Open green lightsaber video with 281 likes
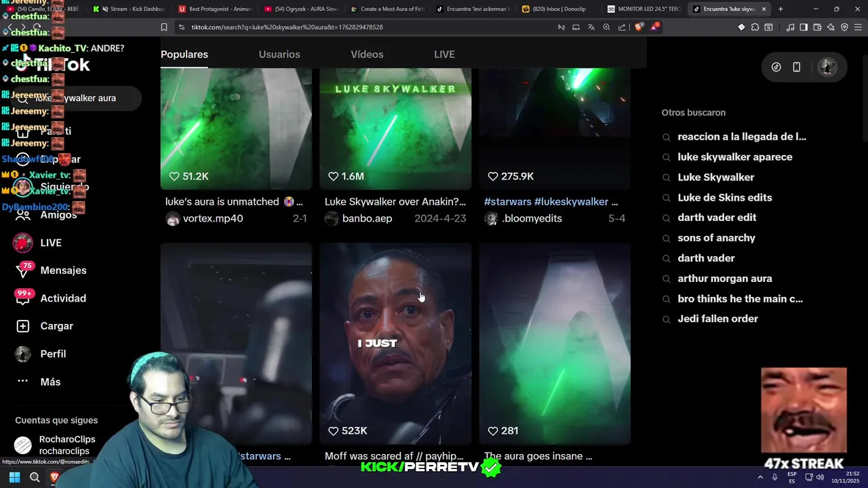 (555, 343)
